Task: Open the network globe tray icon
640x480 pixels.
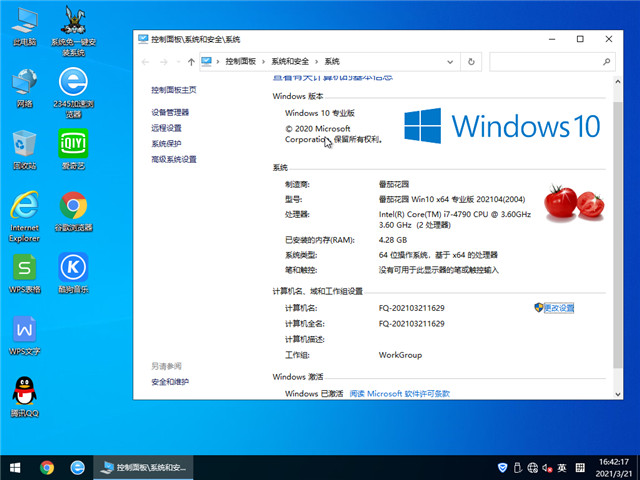Action: 532,467
